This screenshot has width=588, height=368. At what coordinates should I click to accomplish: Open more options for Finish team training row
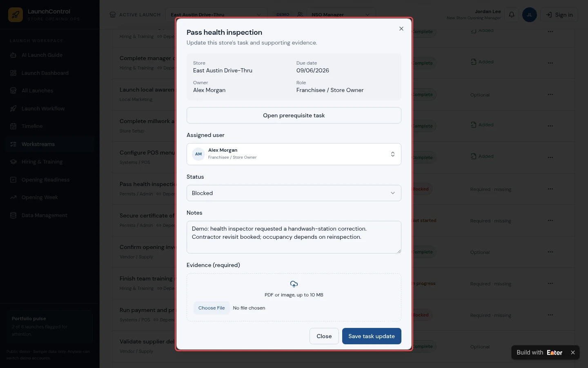tap(550, 283)
